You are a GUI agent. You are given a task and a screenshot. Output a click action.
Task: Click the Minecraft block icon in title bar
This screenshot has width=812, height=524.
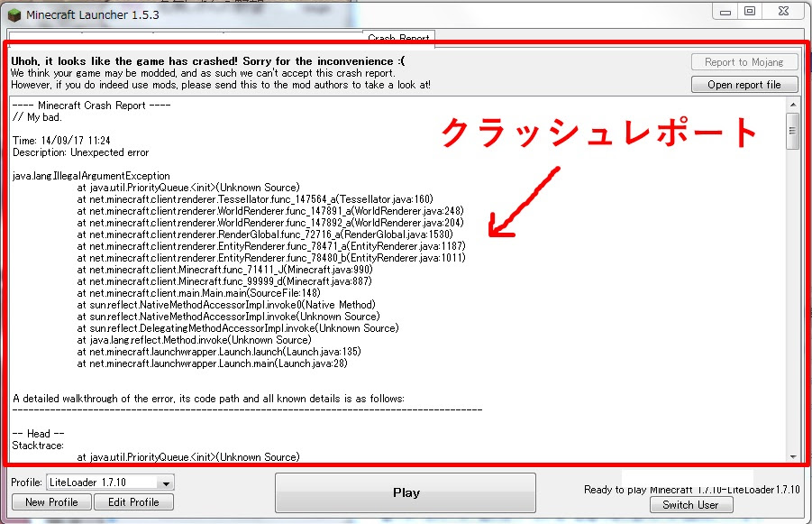pos(14,15)
